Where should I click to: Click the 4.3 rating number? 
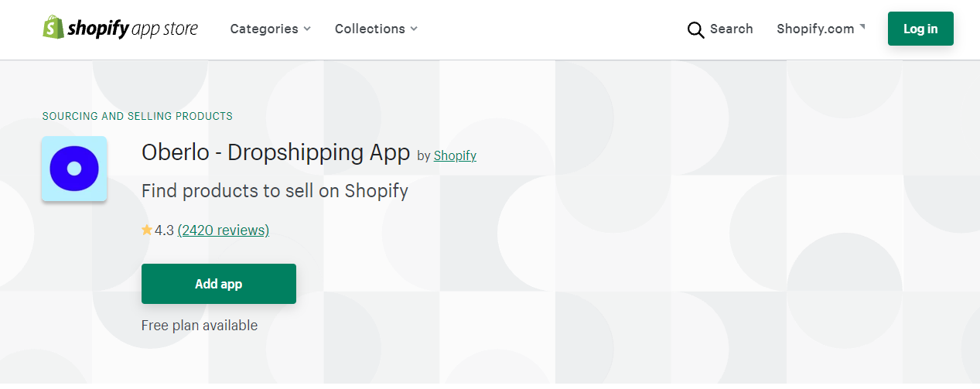click(x=164, y=230)
